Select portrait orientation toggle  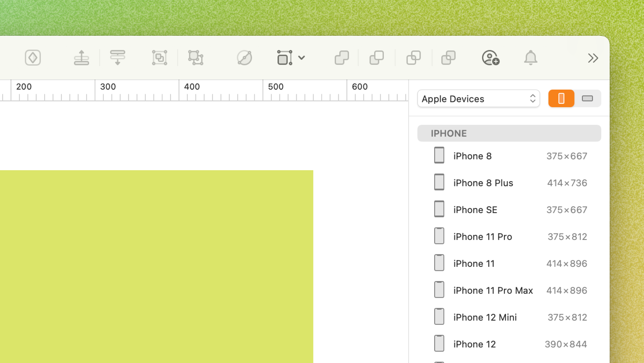coord(561,99)
